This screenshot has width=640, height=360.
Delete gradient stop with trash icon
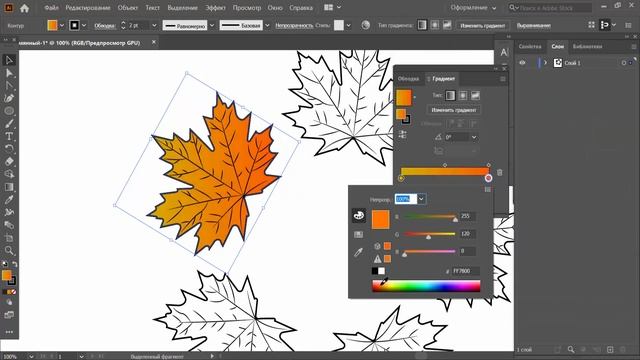(x=500, y=173)
